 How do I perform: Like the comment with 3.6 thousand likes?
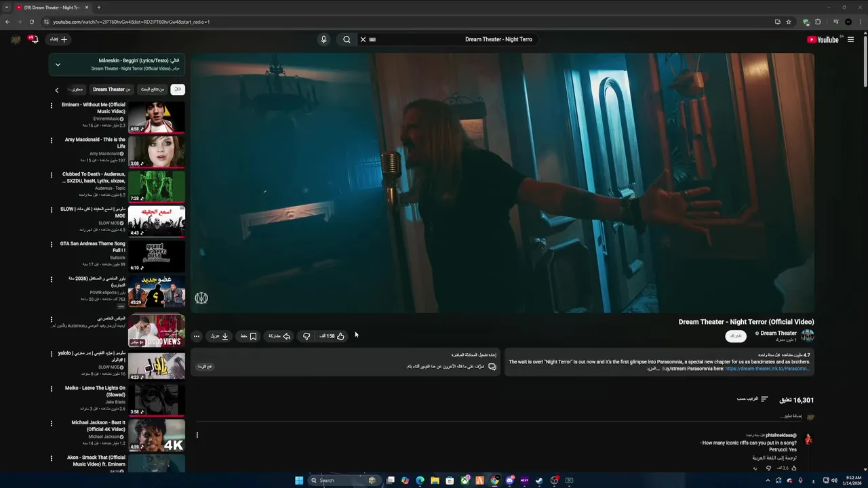[x=793, y=468]
